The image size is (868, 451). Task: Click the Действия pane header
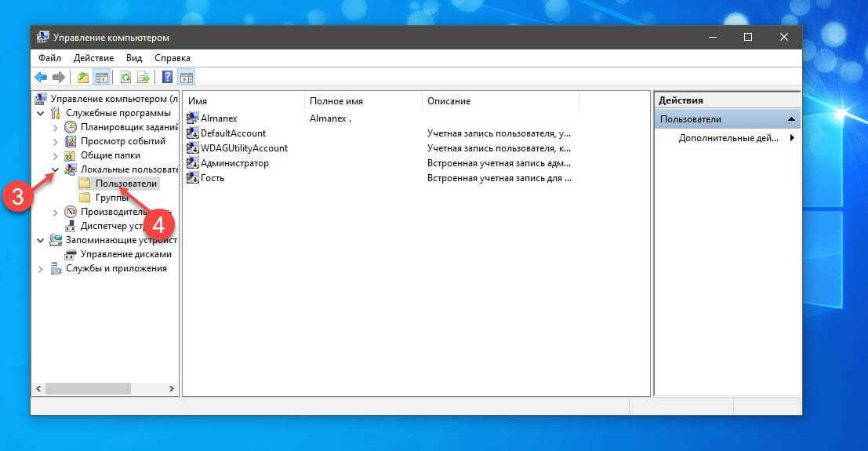pyautogui.click(x=728, y=100)
